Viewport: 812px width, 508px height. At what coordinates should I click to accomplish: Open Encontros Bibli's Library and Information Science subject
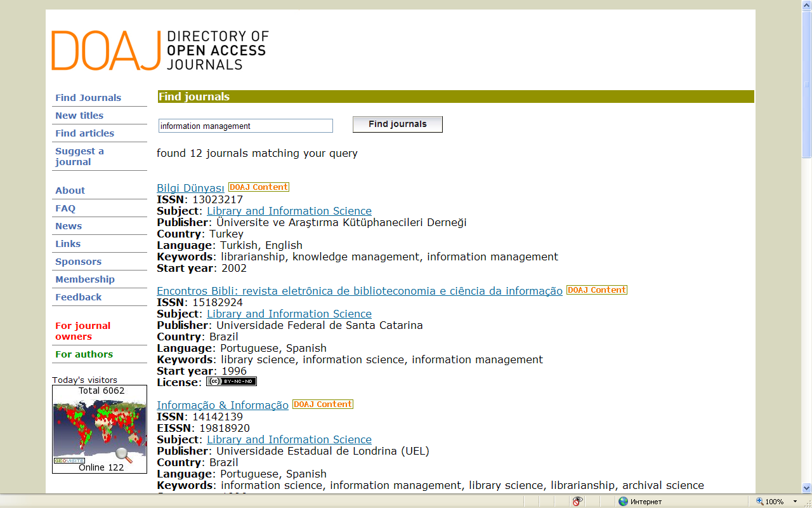[x=289, y=314]
